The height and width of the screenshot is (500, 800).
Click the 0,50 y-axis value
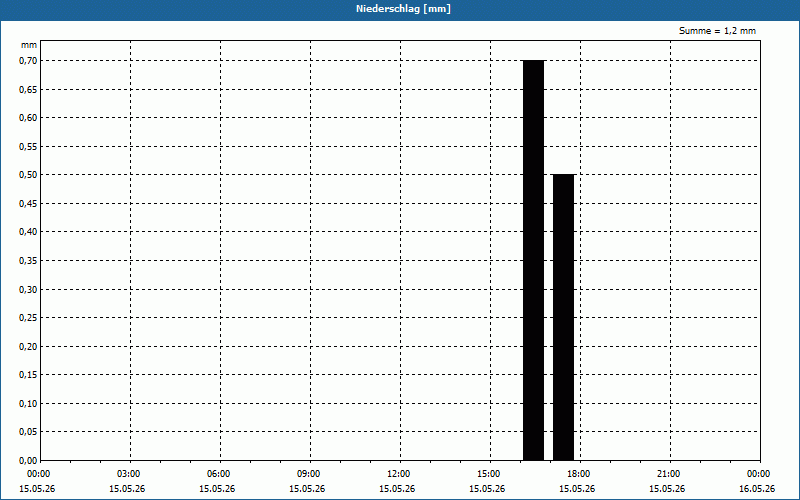coord(28,175)
